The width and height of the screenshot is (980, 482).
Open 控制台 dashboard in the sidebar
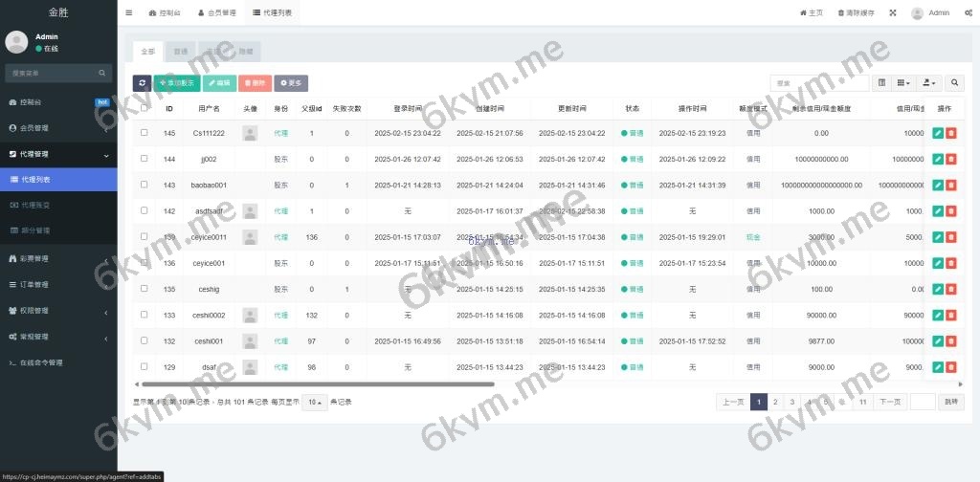[x=58, y=101]
